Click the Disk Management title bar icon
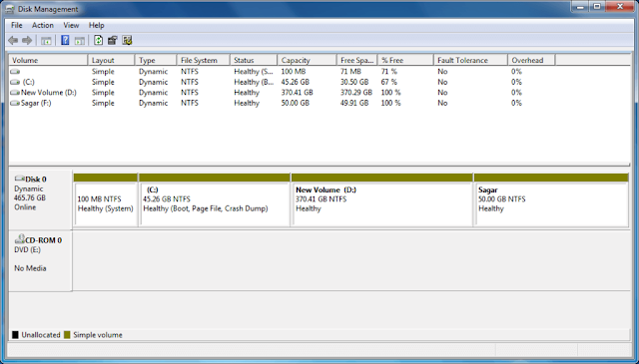 pos(10,9)
